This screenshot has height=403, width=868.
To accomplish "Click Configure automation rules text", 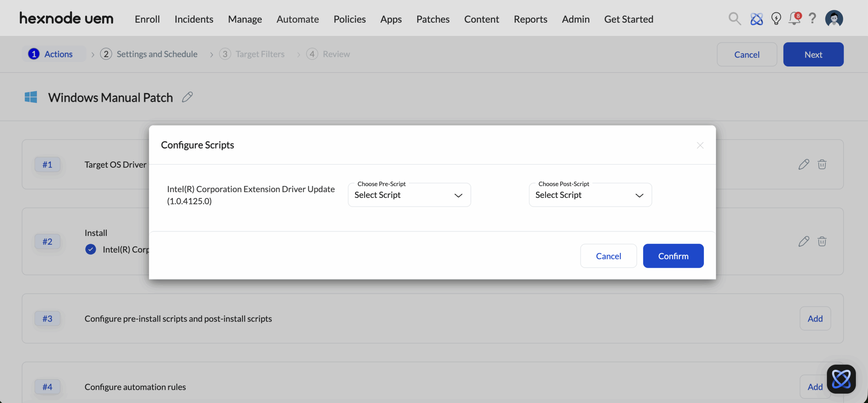I will [x=135, y=386].
